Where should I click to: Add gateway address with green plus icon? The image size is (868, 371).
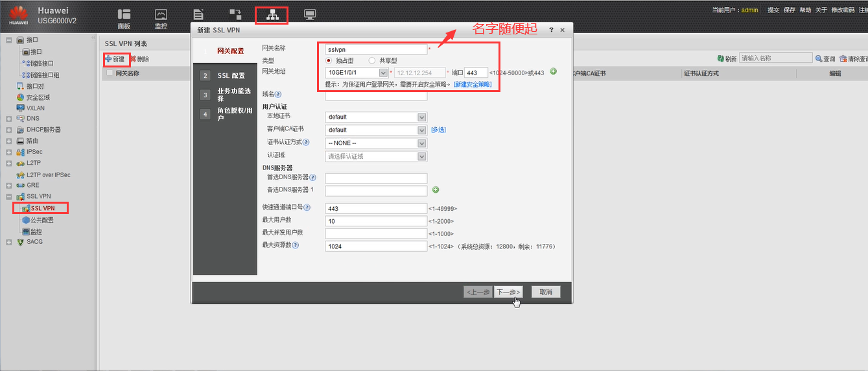point(553,71)
